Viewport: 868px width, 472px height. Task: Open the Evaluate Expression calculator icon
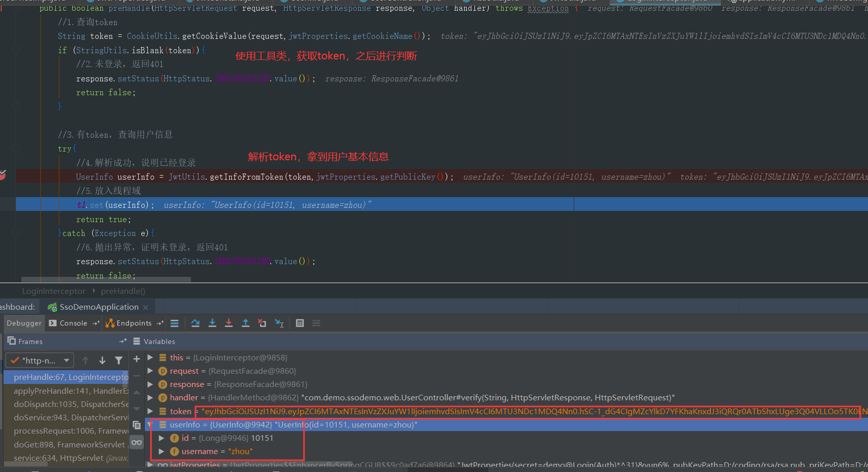click(300, 323)
